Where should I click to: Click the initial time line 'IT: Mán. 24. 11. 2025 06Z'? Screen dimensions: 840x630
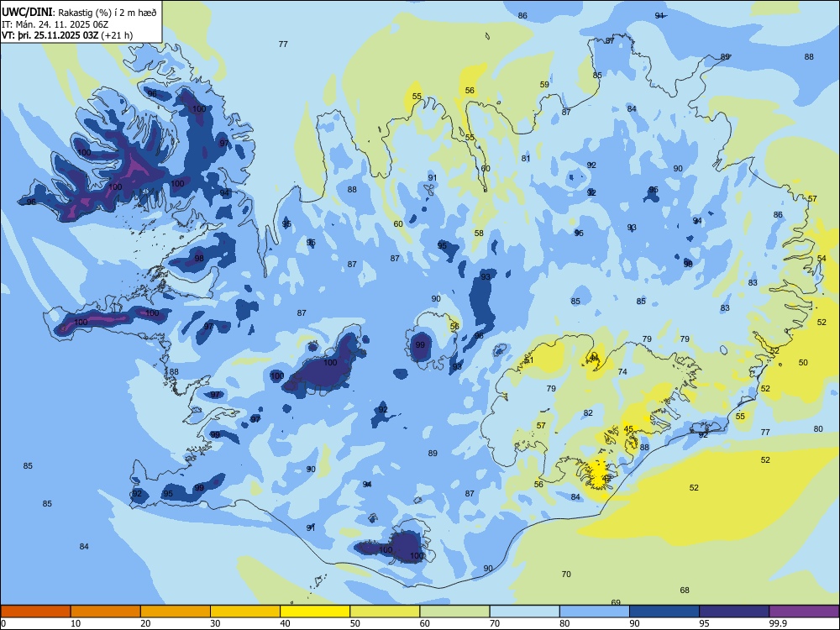[x=55, y=24]
